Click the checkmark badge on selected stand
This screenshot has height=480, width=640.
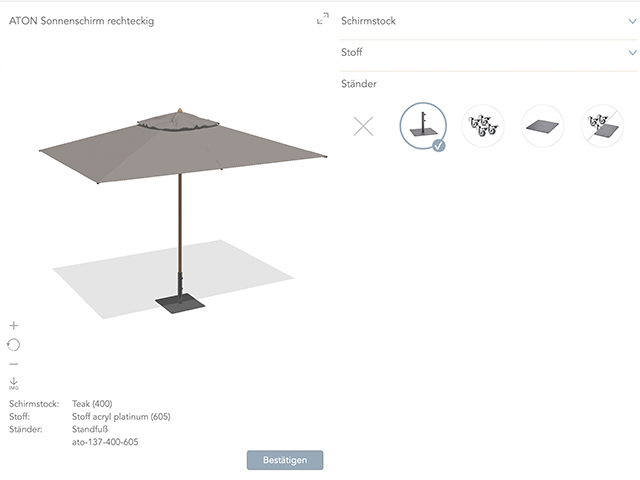439,145
